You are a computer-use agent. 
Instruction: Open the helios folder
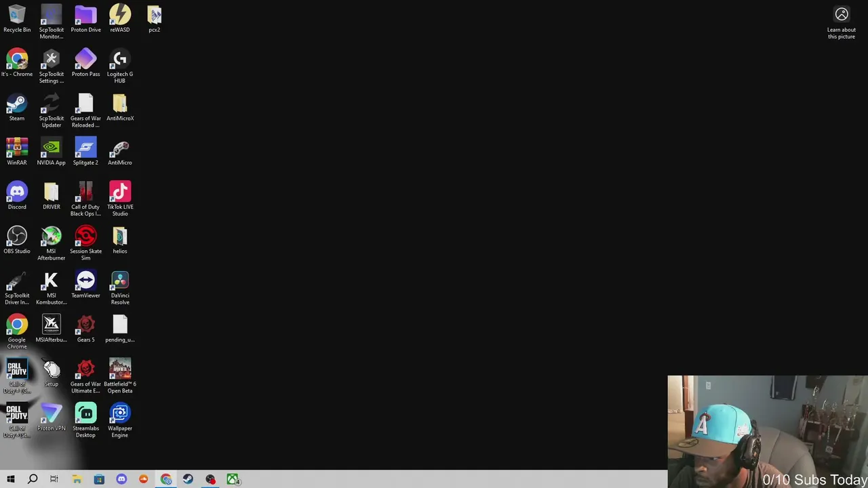(x=120, y=240)
